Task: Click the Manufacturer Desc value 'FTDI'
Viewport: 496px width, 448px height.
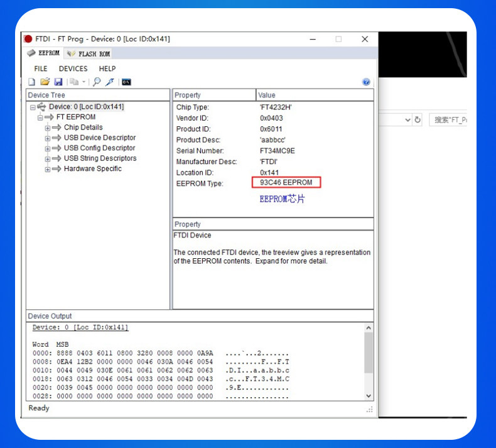Action: (268, 161)
